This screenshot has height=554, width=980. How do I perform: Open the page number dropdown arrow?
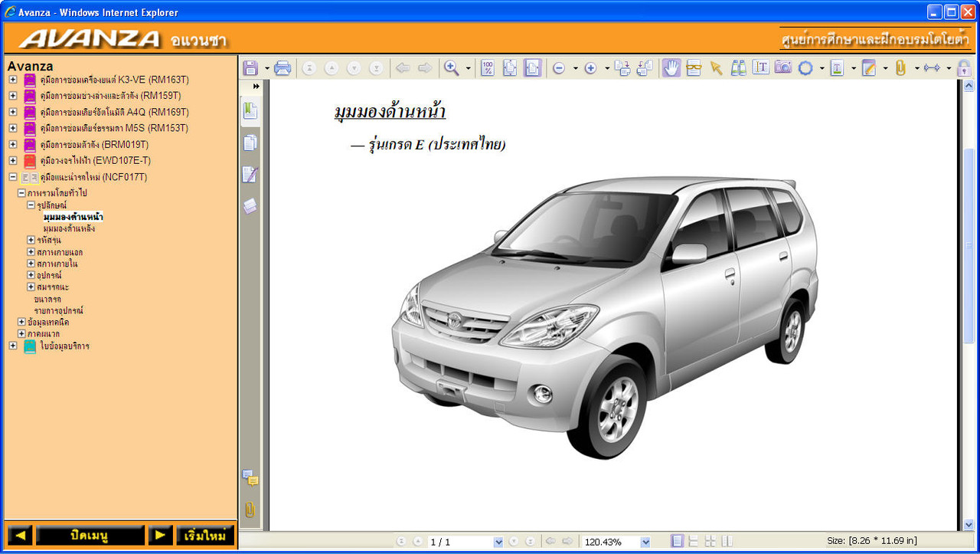[x=498, y=542]
